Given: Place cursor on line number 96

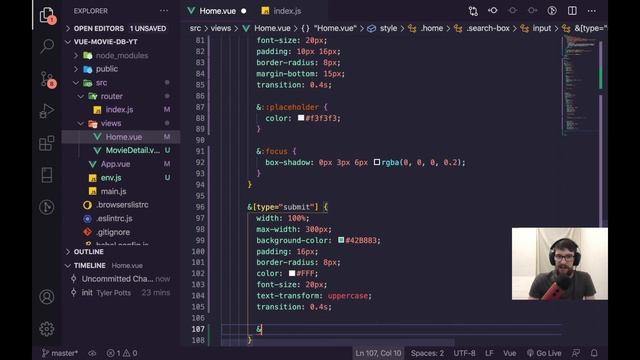Looking at the screenshot, I should [x=200, y=207].
